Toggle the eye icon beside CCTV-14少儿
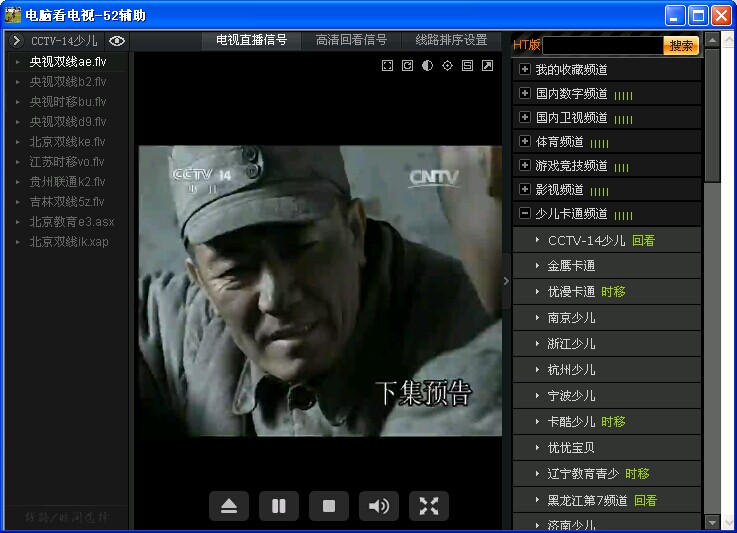This screenshot has width=737, height=533. click(x=117, y=41)
